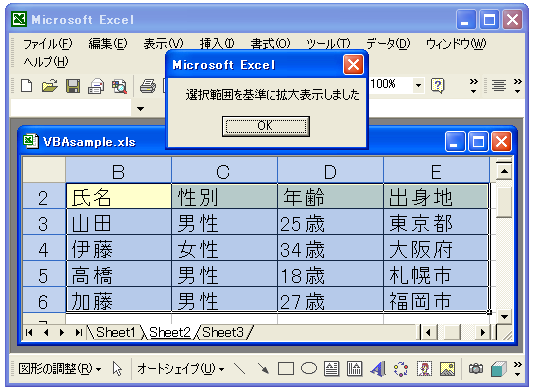Switch to the Sheet3 tab
The image size is (533, 390).
[223, 332]
